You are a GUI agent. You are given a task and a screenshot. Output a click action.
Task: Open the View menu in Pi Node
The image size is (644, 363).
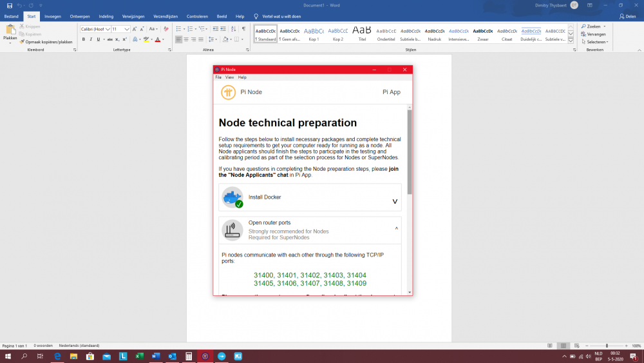(x=229, y=77)
